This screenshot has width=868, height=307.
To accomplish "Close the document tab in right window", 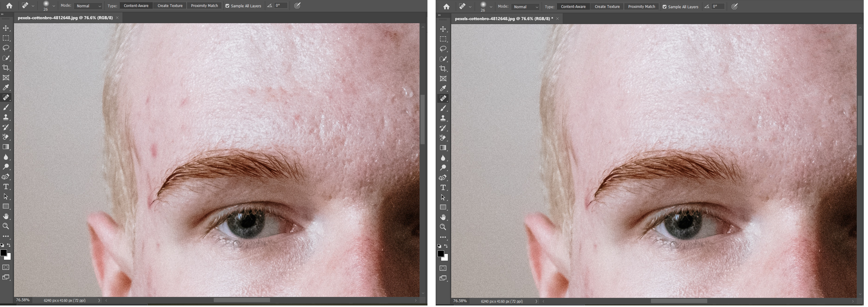I will coord(557,19).
